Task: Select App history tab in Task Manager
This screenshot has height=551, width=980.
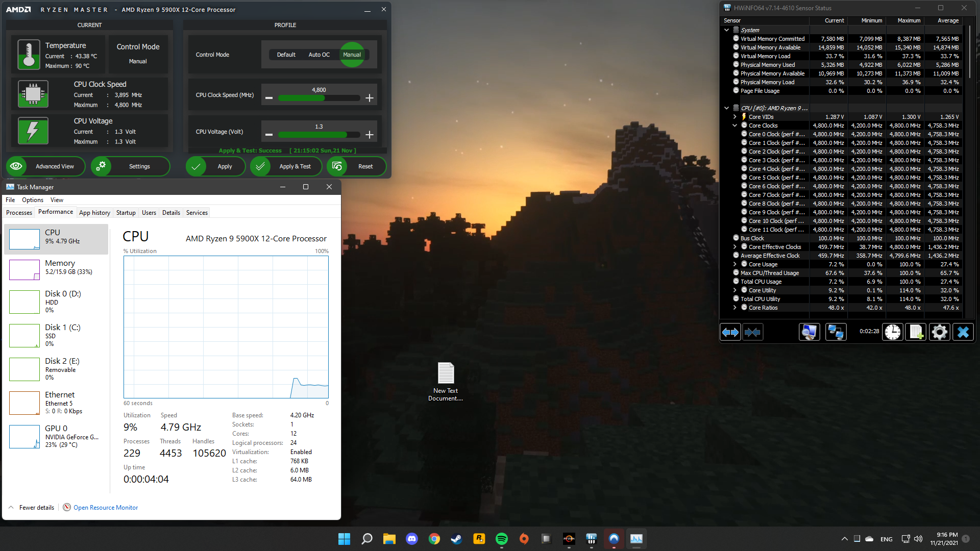Action: point(93,213)
